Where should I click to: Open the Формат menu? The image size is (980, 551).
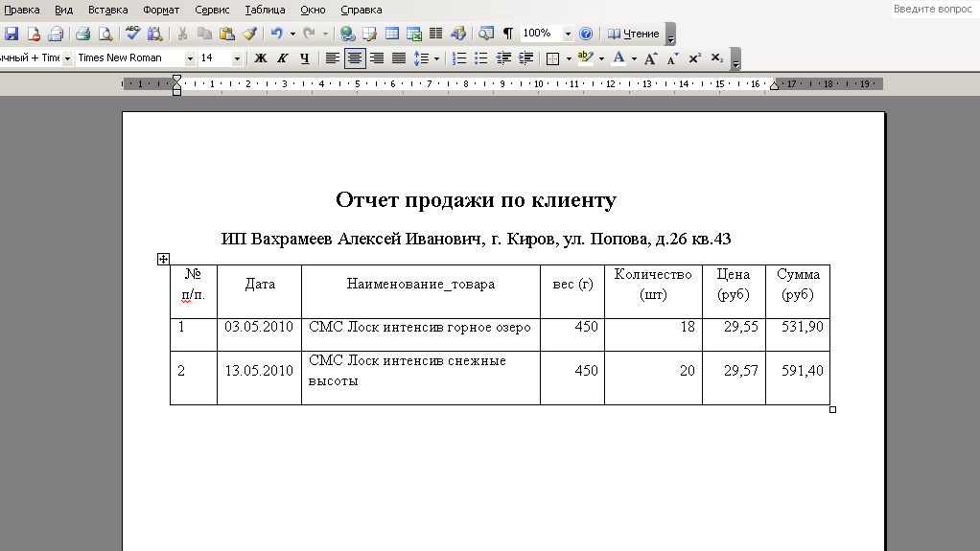coord(161,10)
